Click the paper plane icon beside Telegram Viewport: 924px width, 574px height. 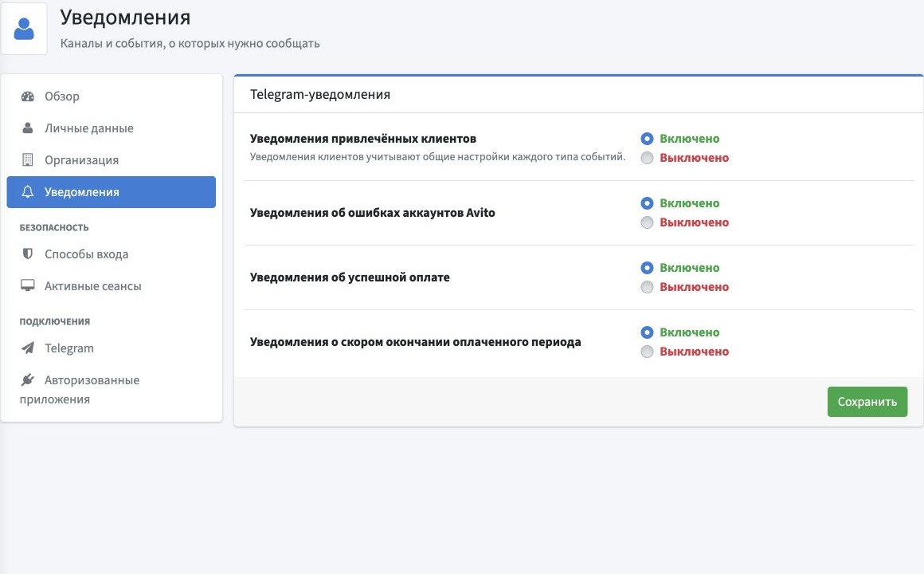28,348
